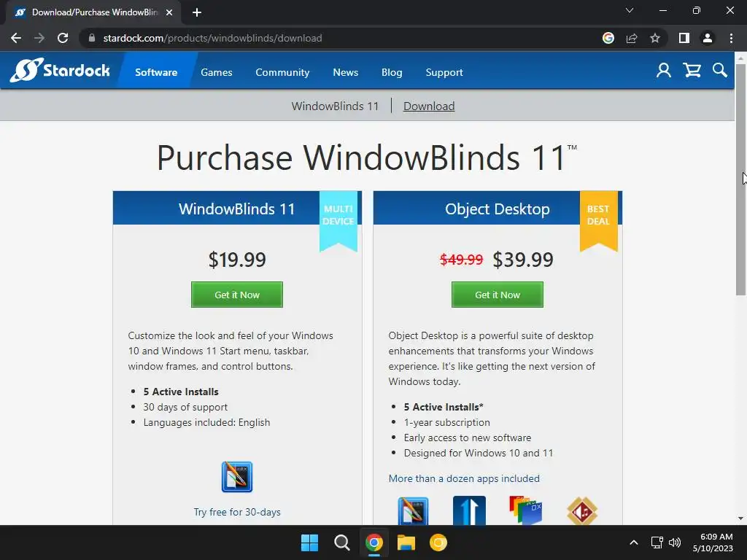The height and width of the screenshot is (560, 747).
Task: Click Get it Now for Object Desktop
Action: [x=498, y=295]
